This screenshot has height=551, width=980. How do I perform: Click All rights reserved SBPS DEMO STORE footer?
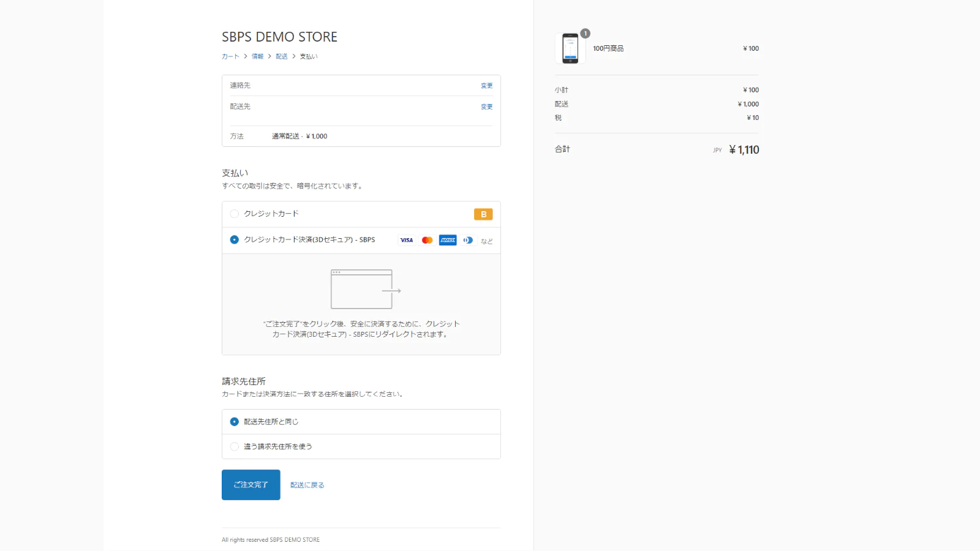pos(271,540)
